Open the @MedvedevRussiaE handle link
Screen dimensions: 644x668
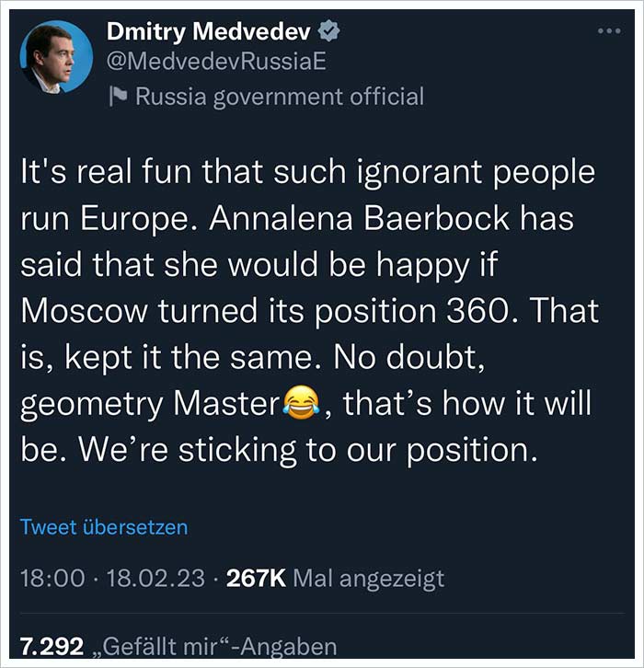tap(217, 63)
